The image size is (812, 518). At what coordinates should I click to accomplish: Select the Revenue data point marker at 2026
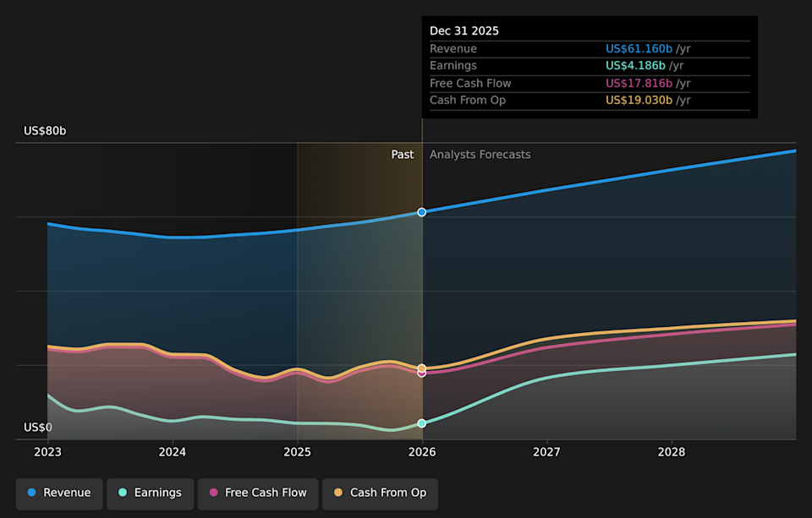(422, 212)
